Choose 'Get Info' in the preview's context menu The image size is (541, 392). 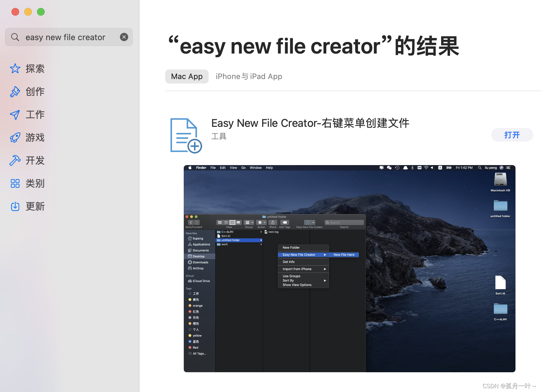[x=303, y=262]
